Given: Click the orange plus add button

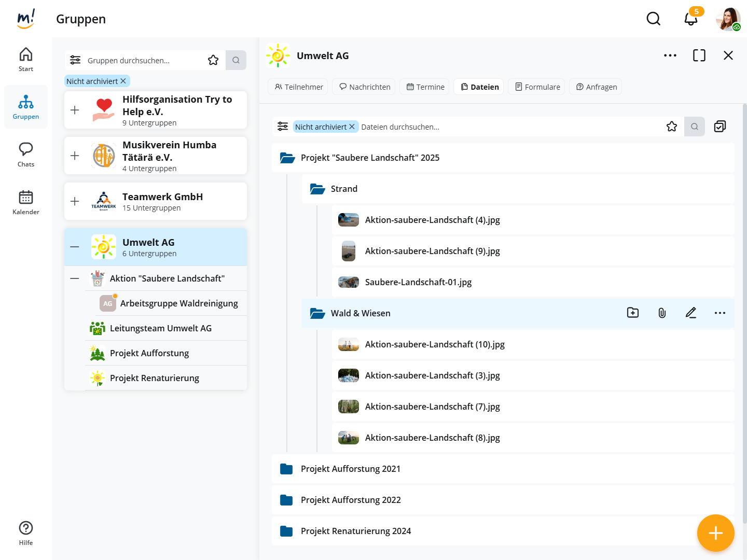Looking at the screenshot, I should click(x=715, y=533).
